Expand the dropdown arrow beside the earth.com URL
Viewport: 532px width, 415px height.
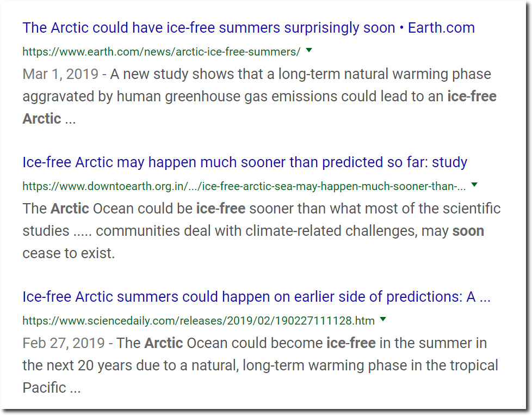coord(309,50)
